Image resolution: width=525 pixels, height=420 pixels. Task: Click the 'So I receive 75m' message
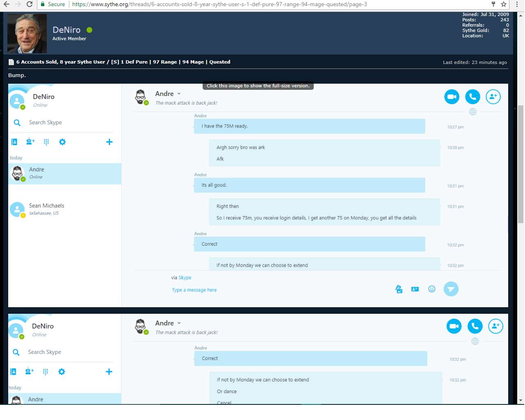tap(316, 218)
